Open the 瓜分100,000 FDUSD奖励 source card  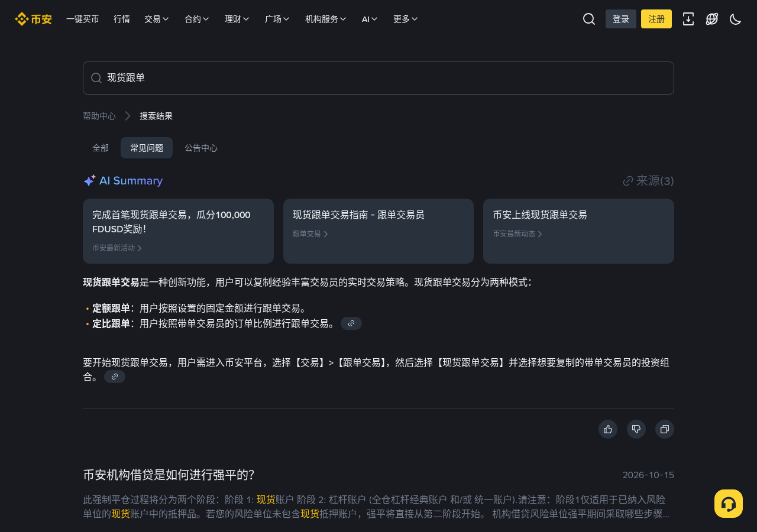click(x=178, y=231)
